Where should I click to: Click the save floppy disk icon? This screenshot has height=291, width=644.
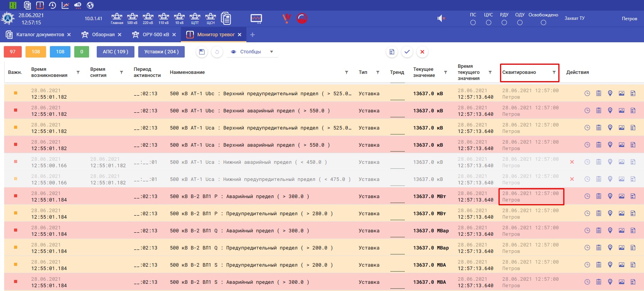coord(202,52)
